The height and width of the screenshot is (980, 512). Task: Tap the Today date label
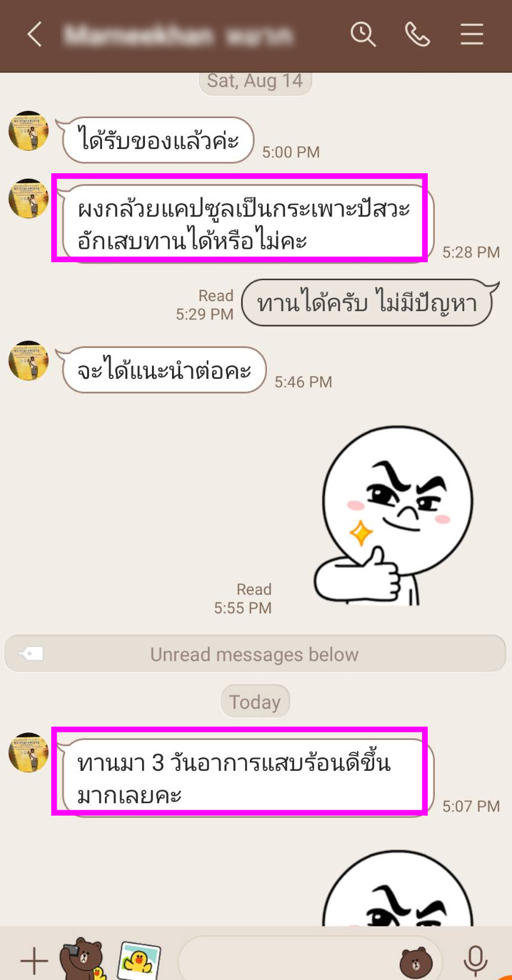[255, 701]
